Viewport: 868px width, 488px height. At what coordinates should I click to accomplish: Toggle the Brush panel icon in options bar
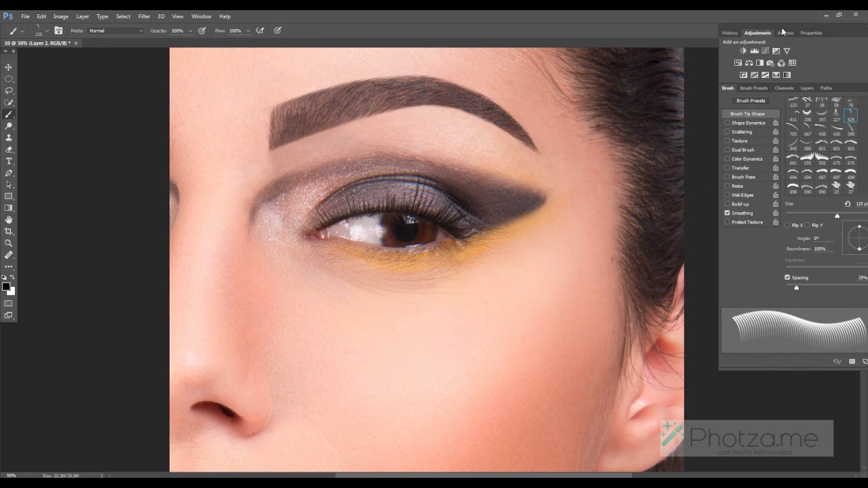58,30
